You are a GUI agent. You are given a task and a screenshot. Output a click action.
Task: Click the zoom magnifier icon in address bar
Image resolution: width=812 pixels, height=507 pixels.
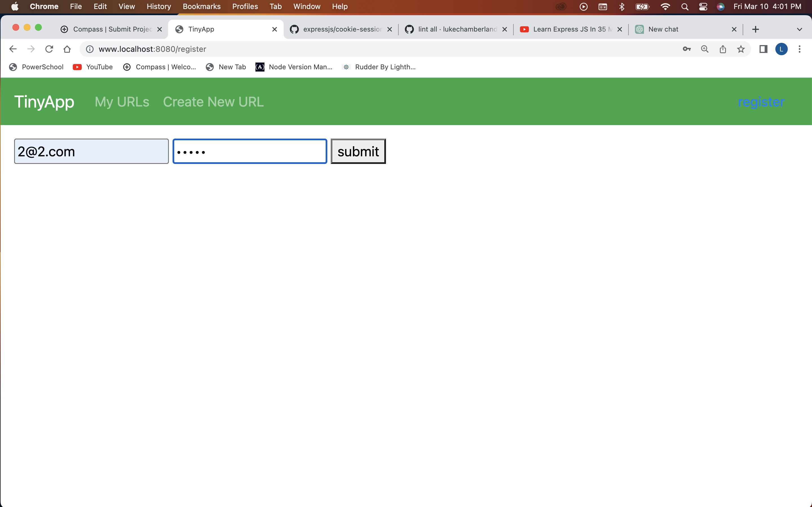point(705,49)
